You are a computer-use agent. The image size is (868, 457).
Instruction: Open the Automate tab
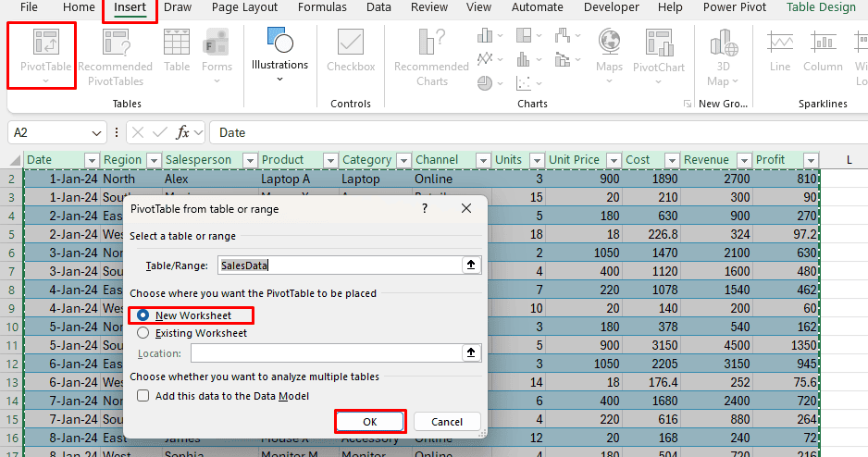tap(537, 7)
